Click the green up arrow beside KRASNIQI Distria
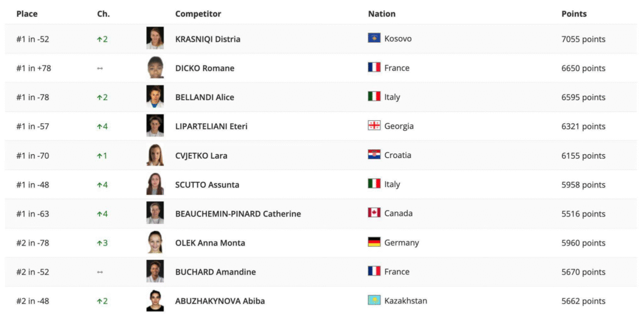 (99, 40)
